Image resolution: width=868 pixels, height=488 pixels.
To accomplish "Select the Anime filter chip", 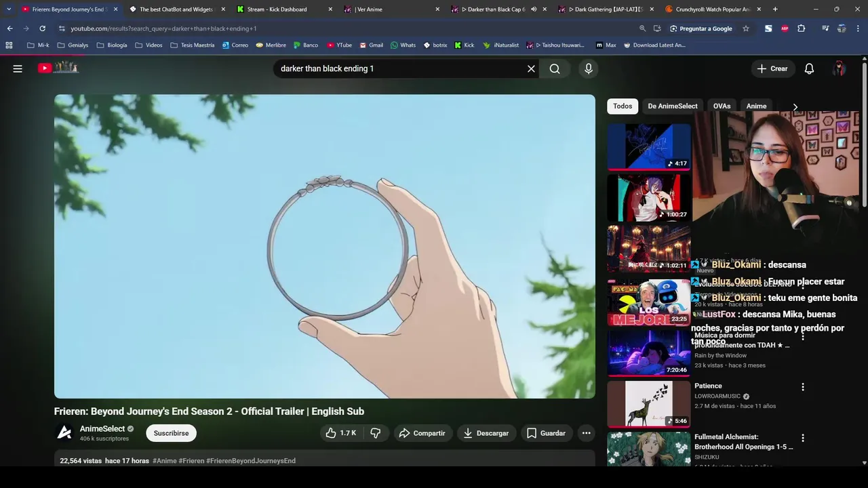I will click(756, 106).
